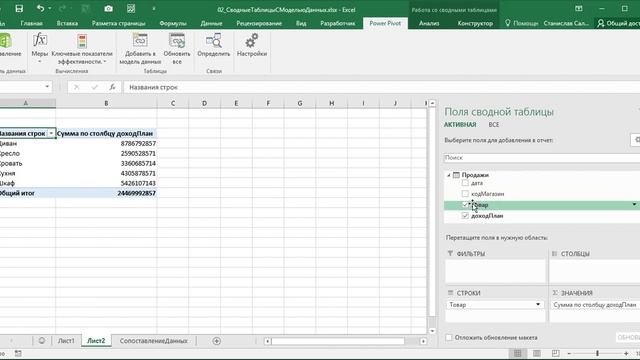Select cell with value 5426107143
This screenshot has height=360, width=640.
pyautogui.click(x=106, y=183)
